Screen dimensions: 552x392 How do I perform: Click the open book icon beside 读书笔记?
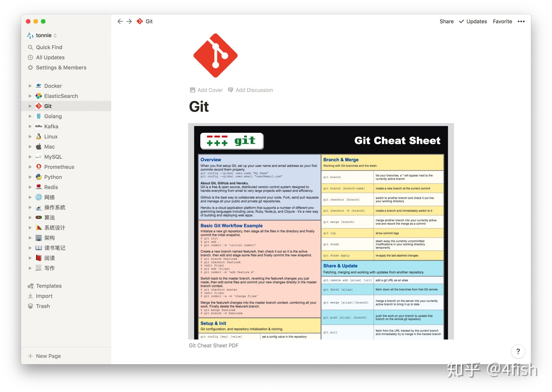pos(39,248)
